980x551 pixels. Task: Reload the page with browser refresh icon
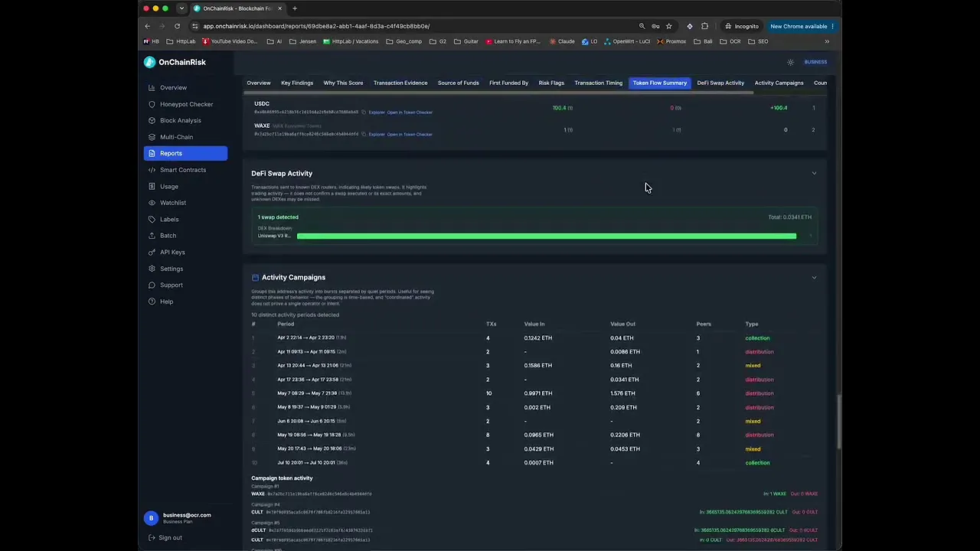pos(177,26)
